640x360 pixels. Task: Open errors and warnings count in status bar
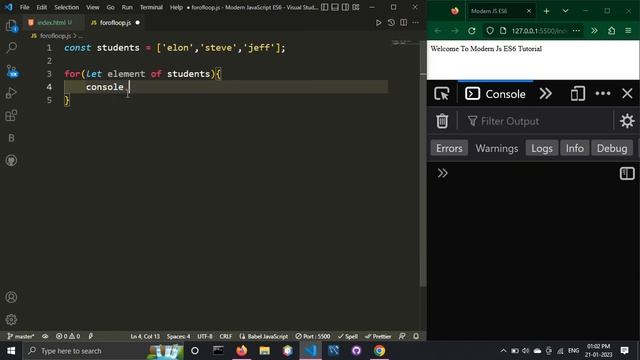[68, 336]
